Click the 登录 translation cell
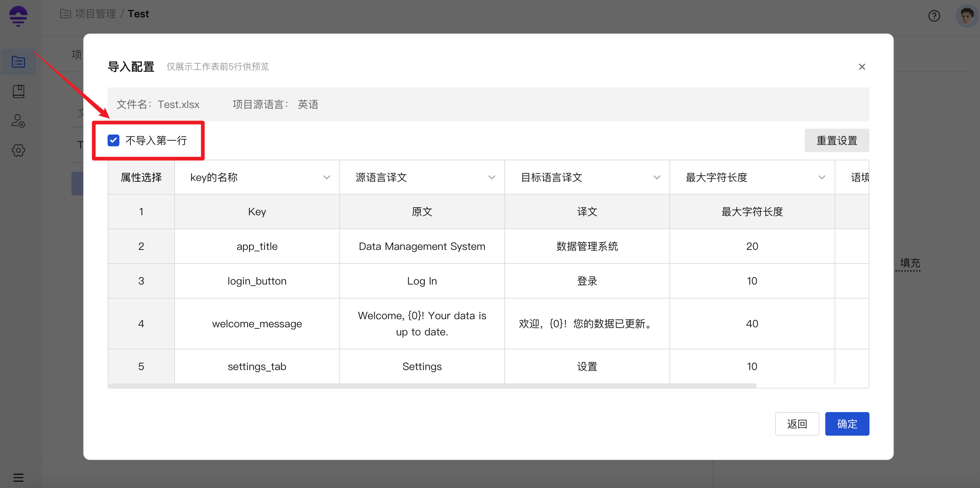 (587, 281)
